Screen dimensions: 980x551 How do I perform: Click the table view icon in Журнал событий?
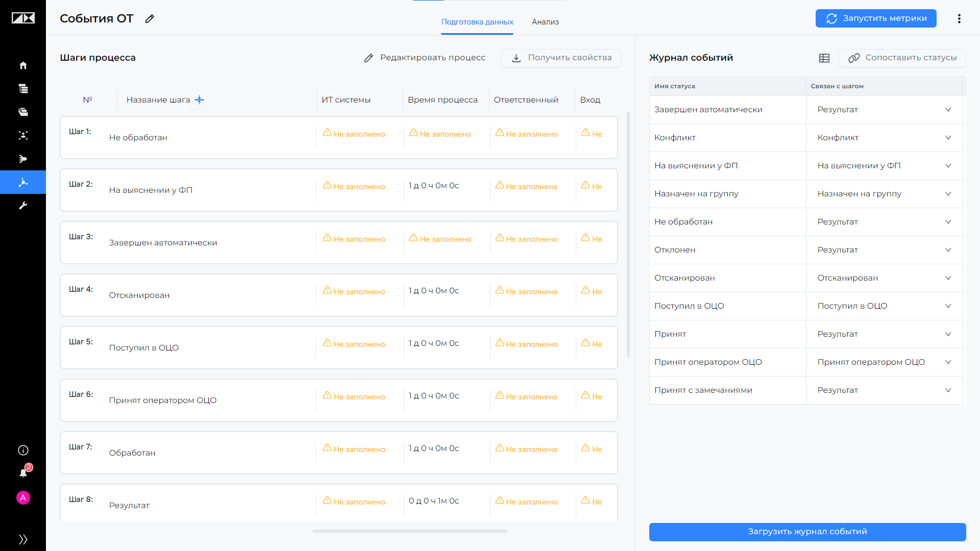pyautogui.click(x=824, y=58)
